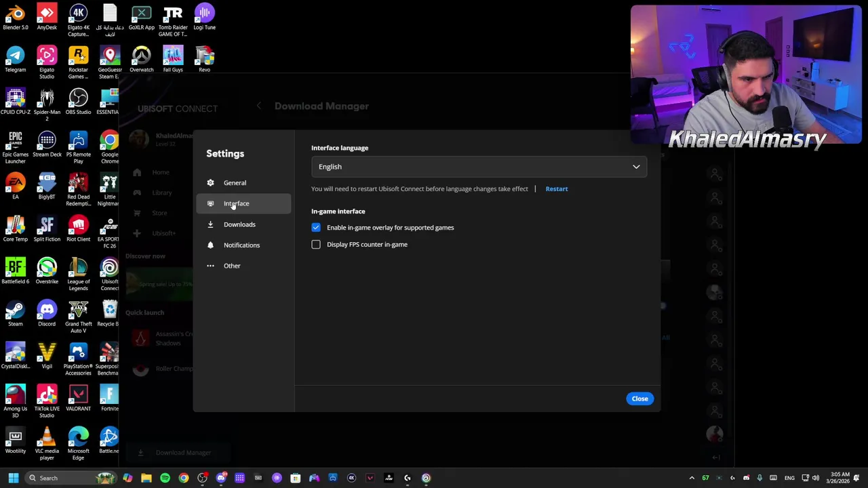Open Tomb Raider desktop shortcut
The width and height of the screenshot is (868, 488).
coord(173,20)
